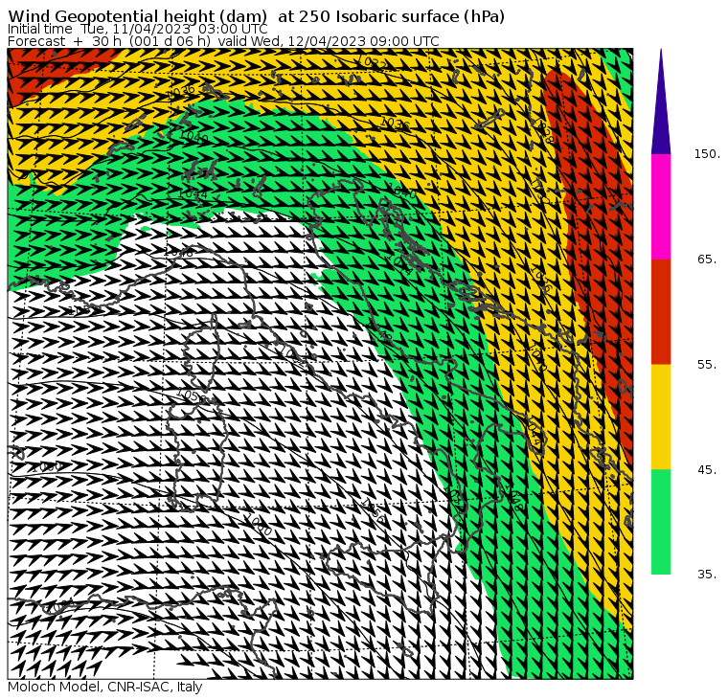This screenshot has width=728, height=700.
Task: Select the green legend swatch between 35 and 45
Action: click(x=661, y=522)
